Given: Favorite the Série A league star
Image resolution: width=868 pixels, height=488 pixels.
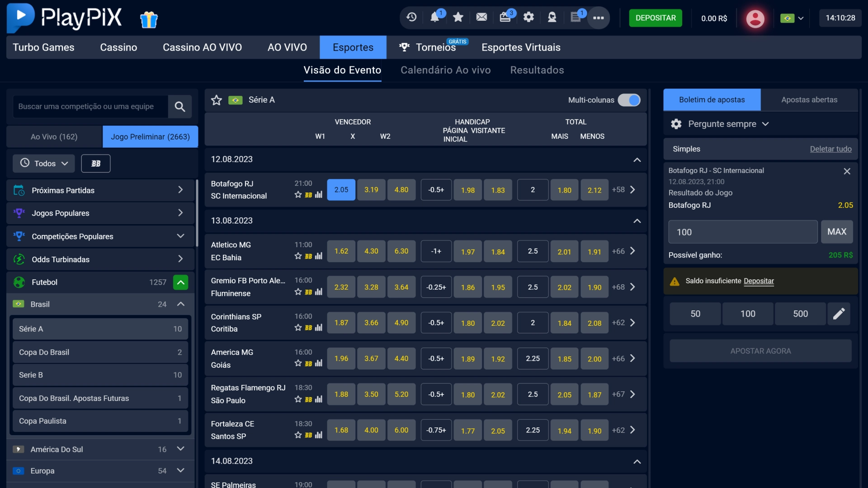Looking at the screenshot, I should point(217,100).
